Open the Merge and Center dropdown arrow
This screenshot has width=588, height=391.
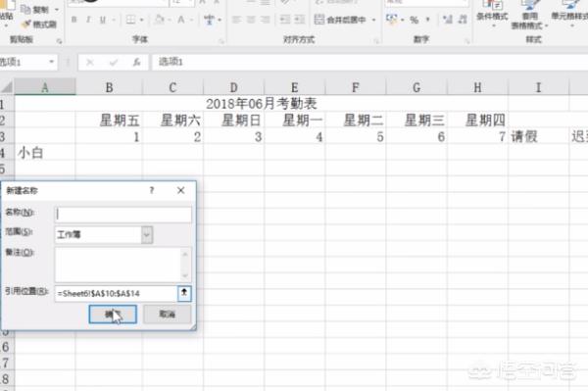(374, 20)
